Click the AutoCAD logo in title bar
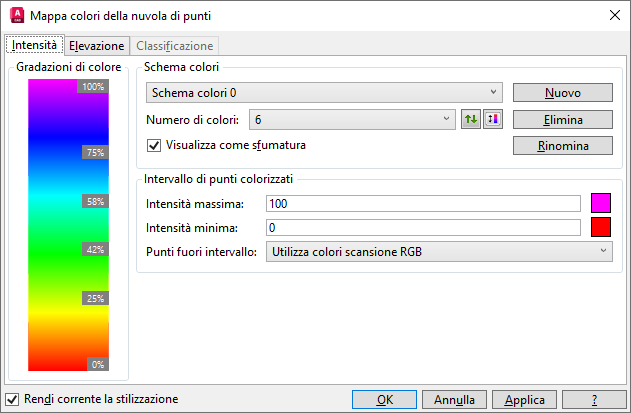Viewport: 631px width, 413px height. (x=14, y=16)
